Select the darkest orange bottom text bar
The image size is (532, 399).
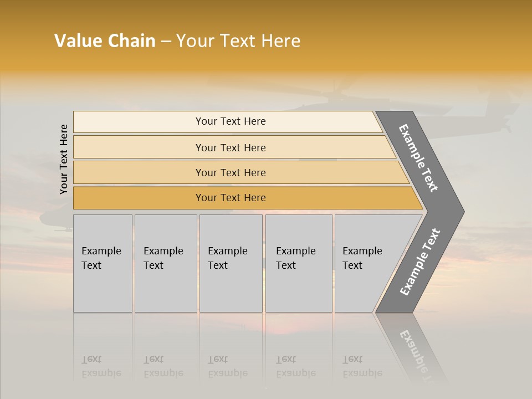[x=231, y=198]
